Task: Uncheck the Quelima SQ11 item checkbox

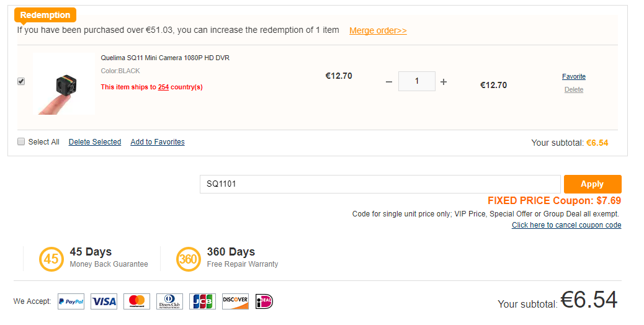Action: tap(21, 81)
